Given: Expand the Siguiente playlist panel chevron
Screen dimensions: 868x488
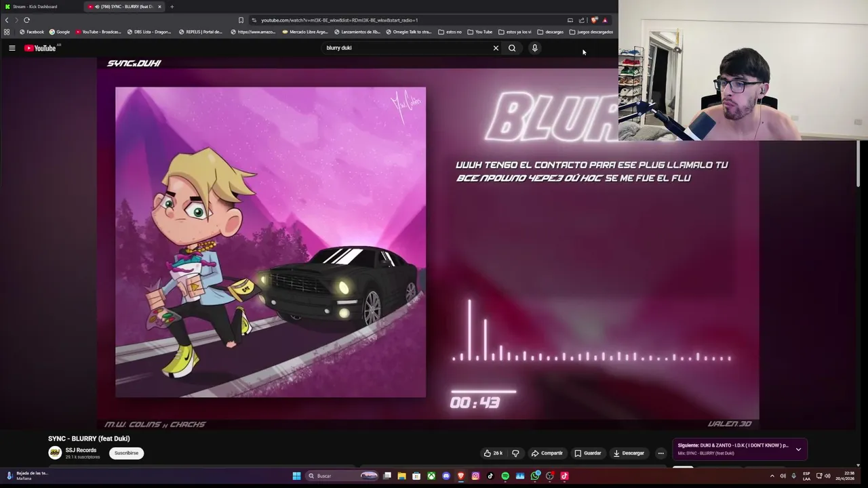Looking at the screenshot, I should [x=798, y=449].
